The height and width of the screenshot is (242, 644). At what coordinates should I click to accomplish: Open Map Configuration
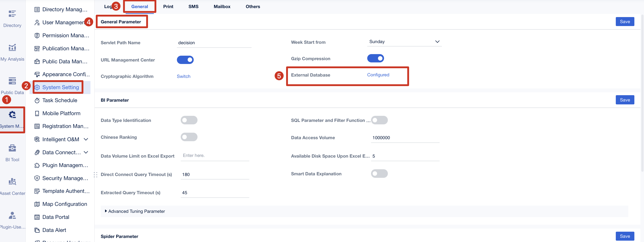pos(64,204)
